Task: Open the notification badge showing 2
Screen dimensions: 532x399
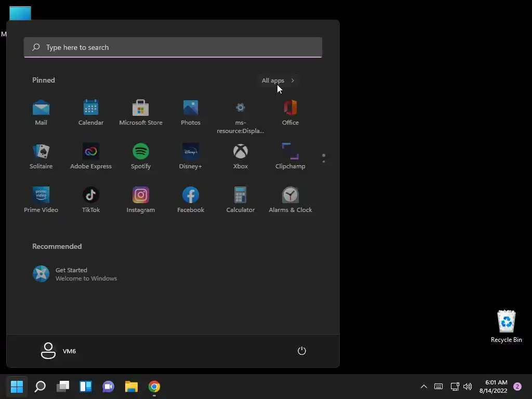Action: click(x=517, y=387)
